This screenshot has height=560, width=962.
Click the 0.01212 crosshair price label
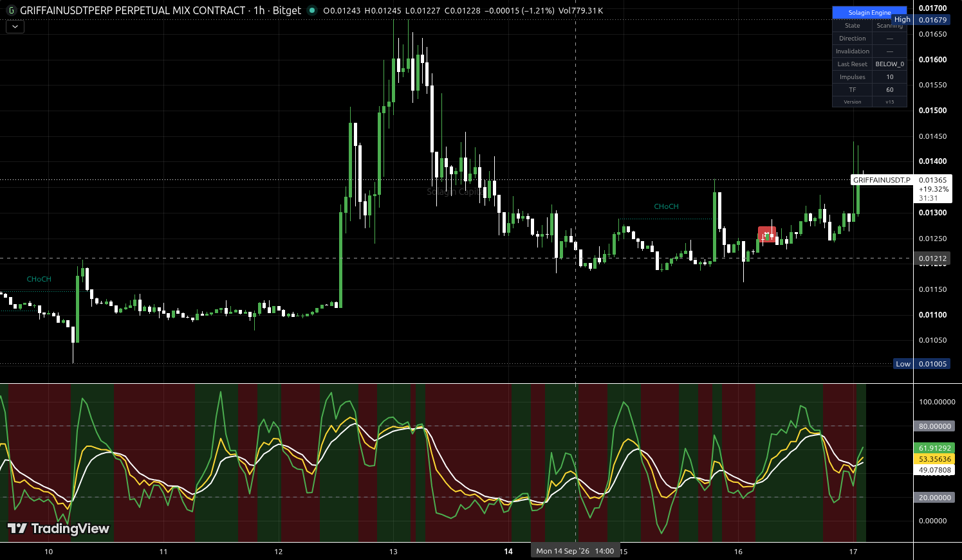coord(932,258)
